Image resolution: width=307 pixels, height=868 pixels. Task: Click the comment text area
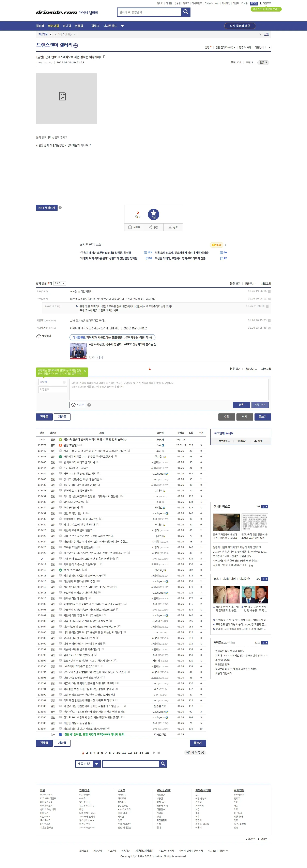[x=169, y=389]
